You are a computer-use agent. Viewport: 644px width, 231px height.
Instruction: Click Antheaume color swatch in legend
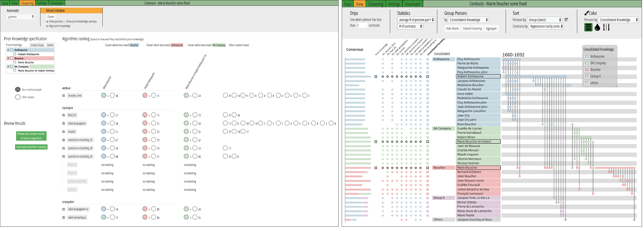point(587,57)
